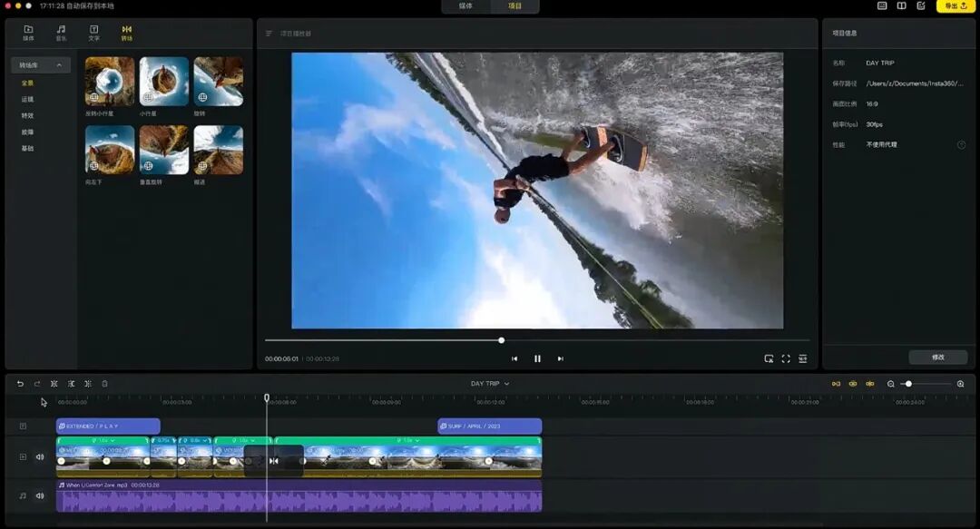Enter fullscreen preview mode
Screen dimensions: 980x529
786,358
